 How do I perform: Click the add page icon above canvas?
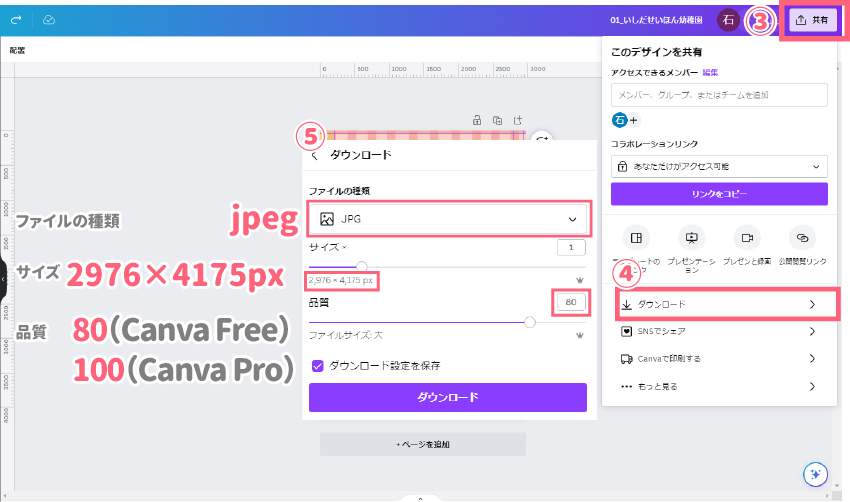(518, 120)
